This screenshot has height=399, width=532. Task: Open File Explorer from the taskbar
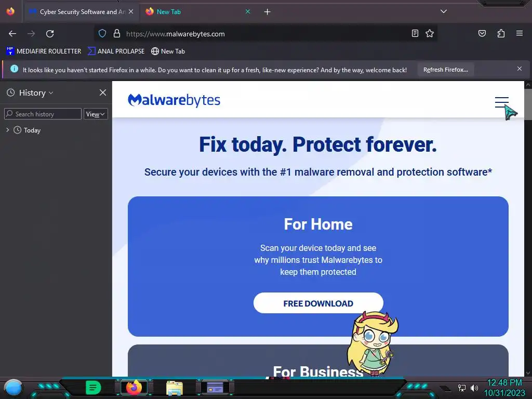point(175,388)
